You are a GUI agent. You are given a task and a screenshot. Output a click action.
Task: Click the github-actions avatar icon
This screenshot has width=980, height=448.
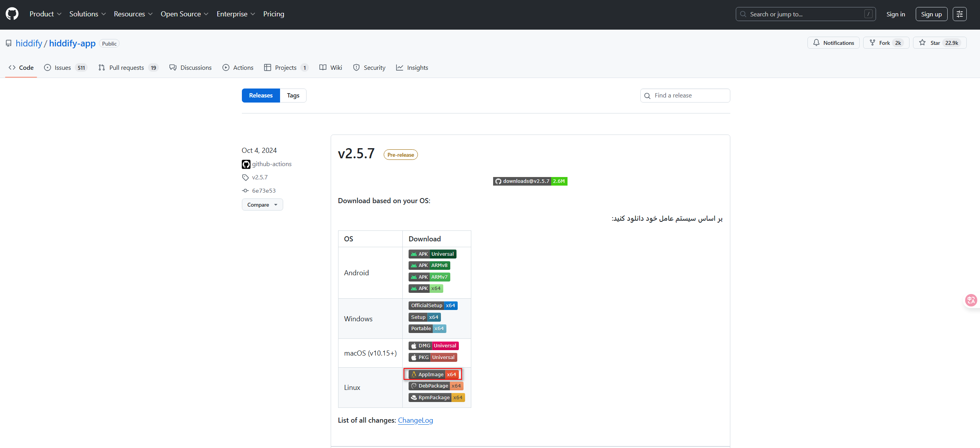[246, 164]
